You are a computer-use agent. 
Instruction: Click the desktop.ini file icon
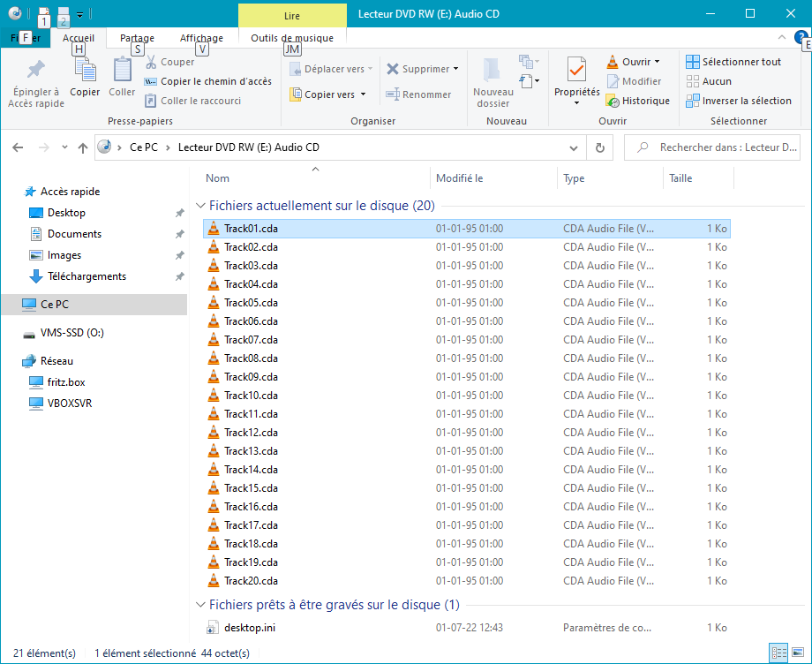[213, 628]
